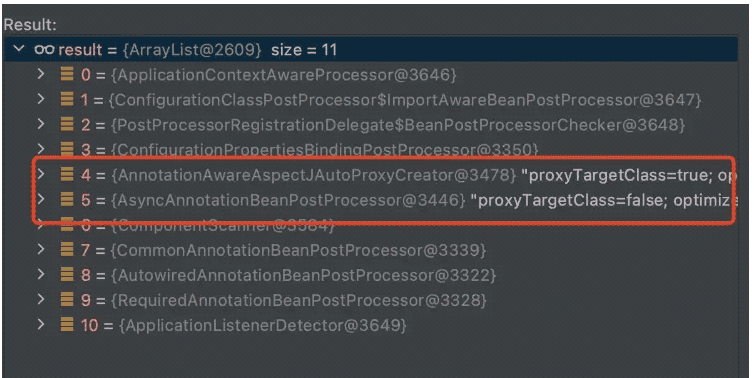Expand element 1 ImportAwareBeanPostProcessor
This screenshot has height=378, width=754.
pos(41,99)
